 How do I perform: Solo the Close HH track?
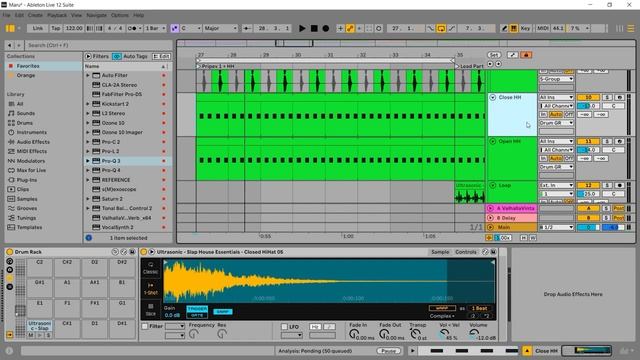[607, 98]
